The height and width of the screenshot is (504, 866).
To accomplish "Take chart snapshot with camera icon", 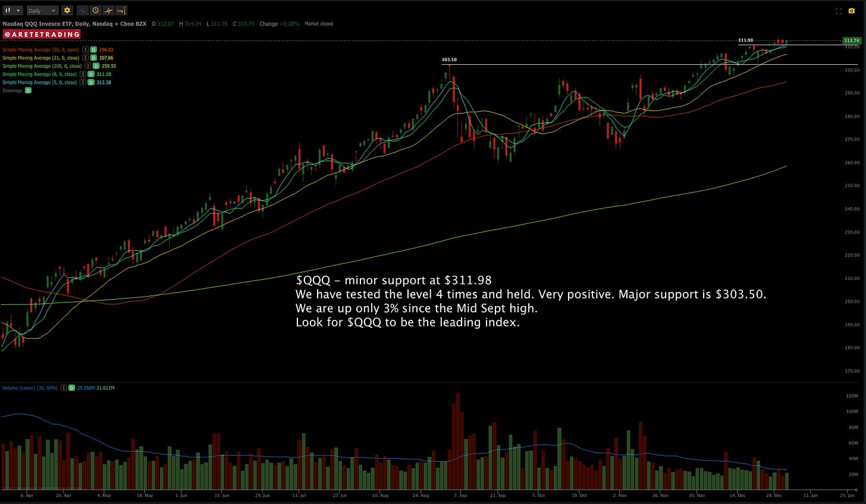I will (852, 11).
